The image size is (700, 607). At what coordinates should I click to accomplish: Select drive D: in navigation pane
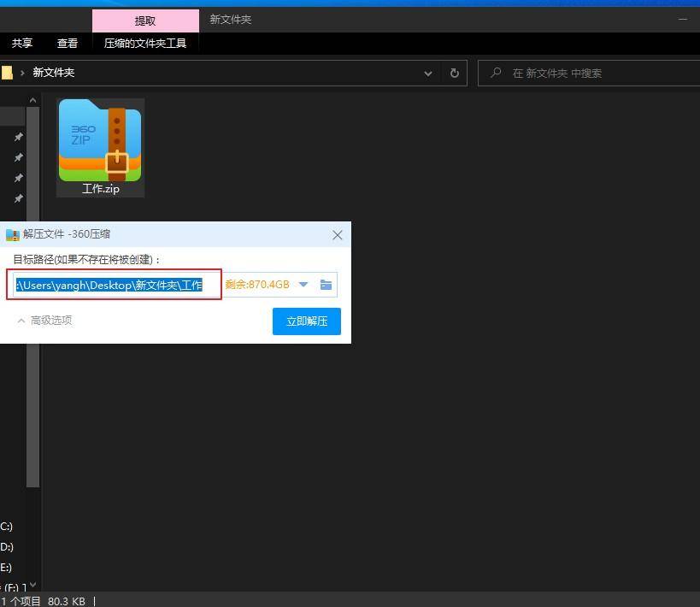point(7,546)
